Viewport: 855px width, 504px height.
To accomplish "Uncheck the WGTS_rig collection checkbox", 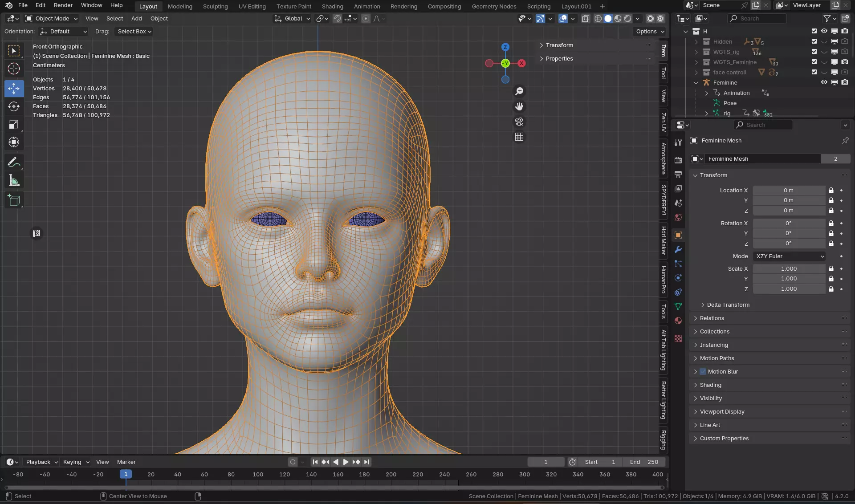I will pyautogui.click(x=814, y=52).
